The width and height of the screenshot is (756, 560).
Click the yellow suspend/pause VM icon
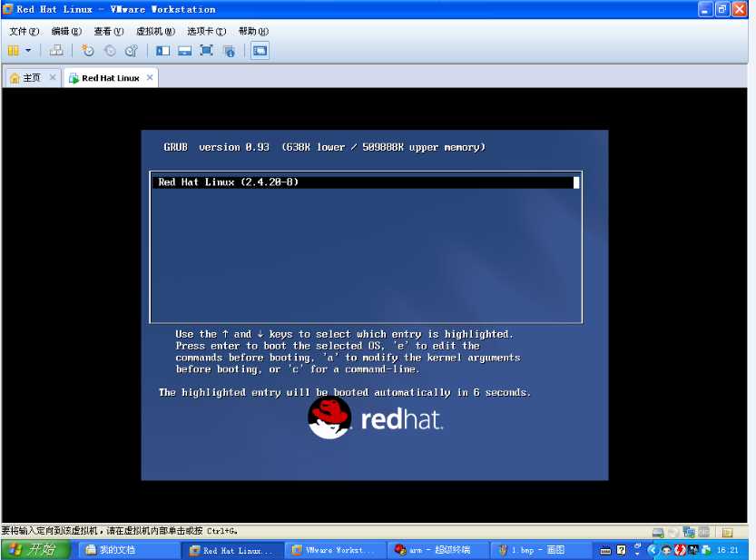coord(14,51)
